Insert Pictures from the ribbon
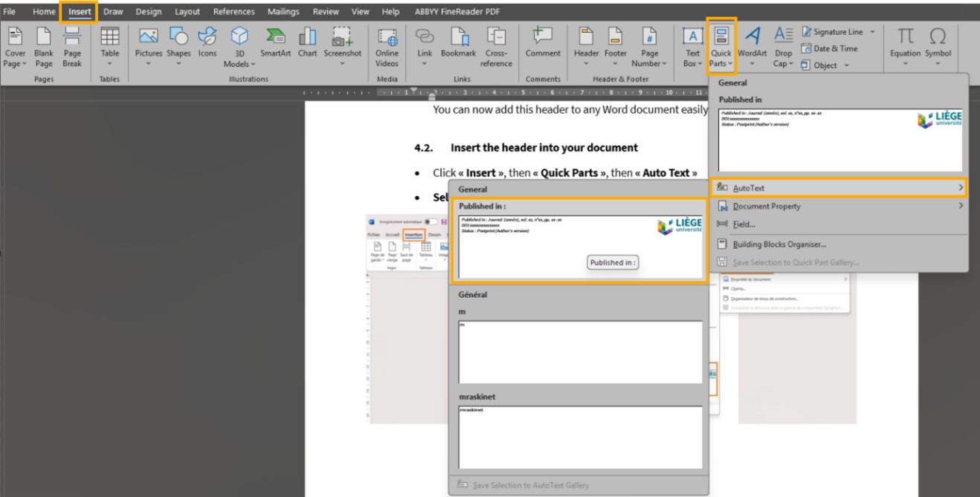 click(149, 48)
